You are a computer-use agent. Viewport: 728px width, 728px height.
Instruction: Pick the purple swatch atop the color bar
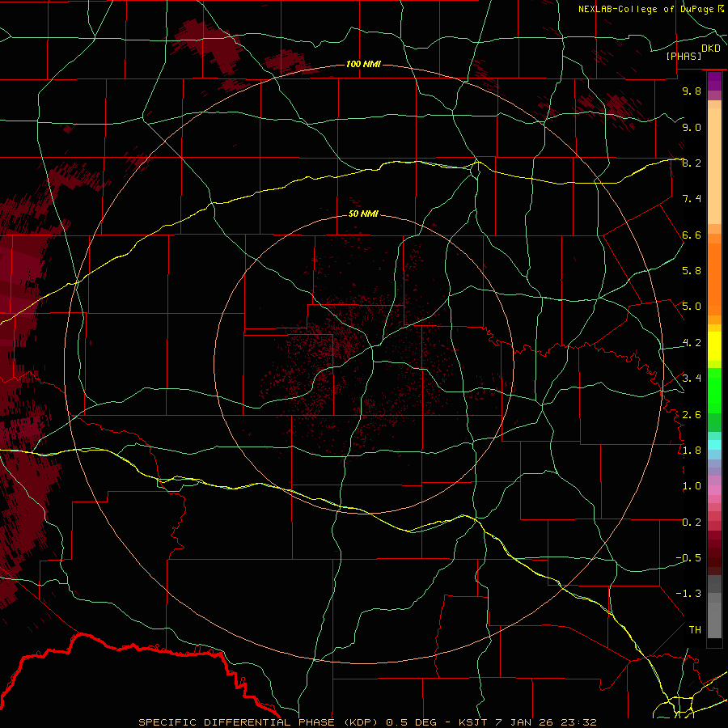coord(714,81)
